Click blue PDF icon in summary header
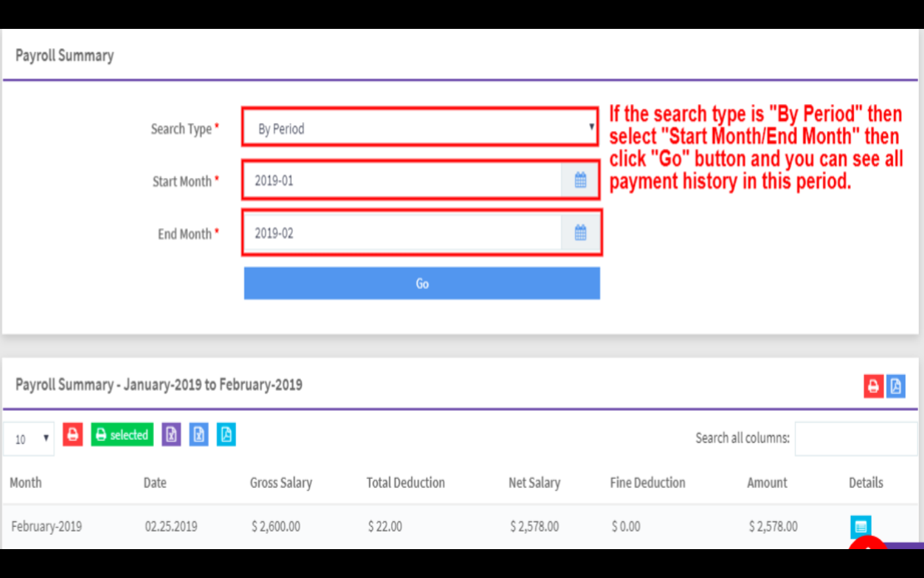 [x=896, y=387]
